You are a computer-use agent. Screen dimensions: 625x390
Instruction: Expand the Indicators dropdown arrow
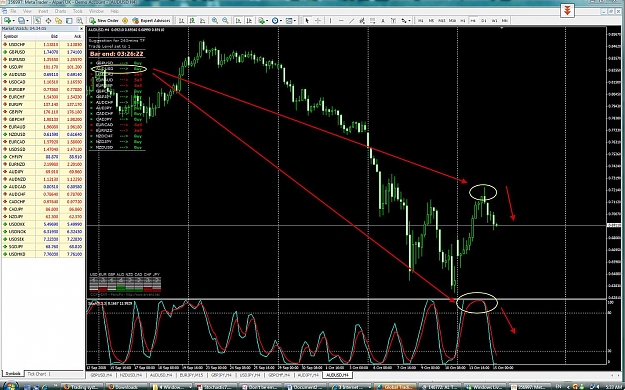[267, 20]
